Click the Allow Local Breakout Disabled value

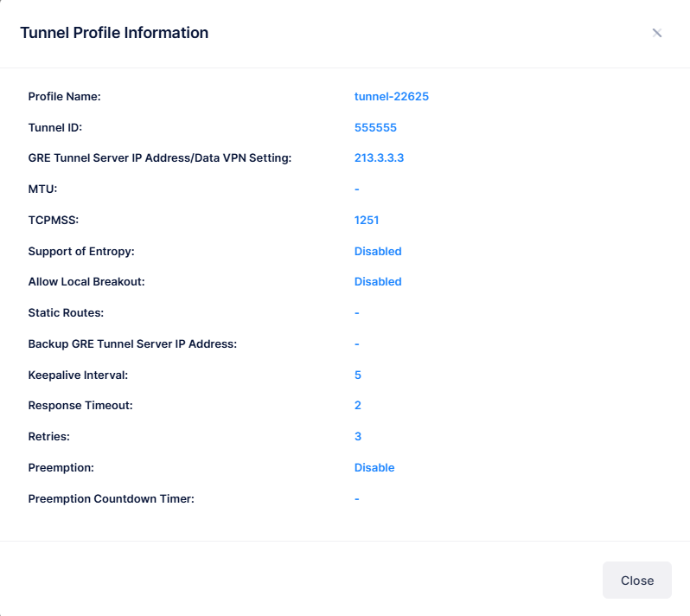click(378, 282)
